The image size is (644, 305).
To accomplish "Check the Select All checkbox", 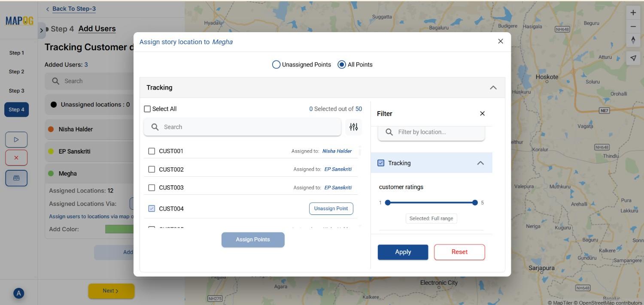I will [x=147, y=109].
